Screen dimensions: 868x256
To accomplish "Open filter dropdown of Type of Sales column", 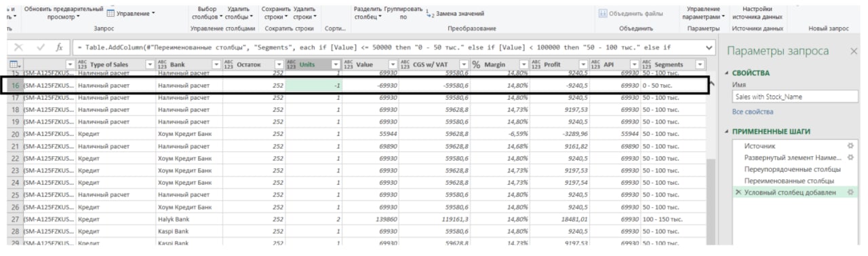I will (x=150, y=64).
